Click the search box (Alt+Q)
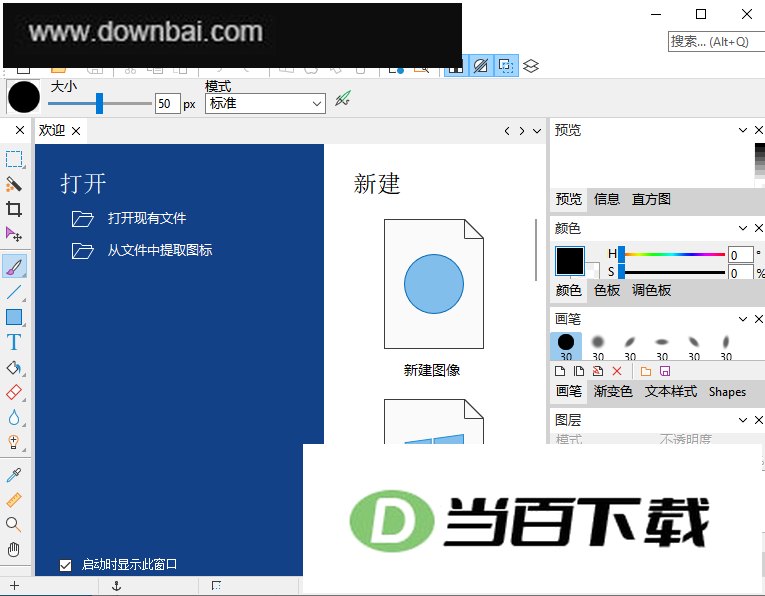The height and width of the screenshot is (596, 765). click(716, 41)
